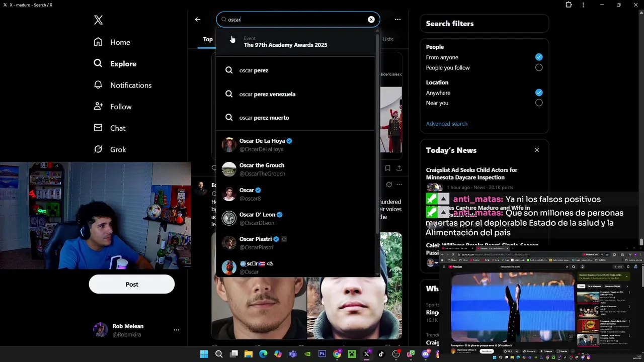This screenshot has height=362, width=644.
Task: Open the Advanced search link
Action: coord(447,124)
